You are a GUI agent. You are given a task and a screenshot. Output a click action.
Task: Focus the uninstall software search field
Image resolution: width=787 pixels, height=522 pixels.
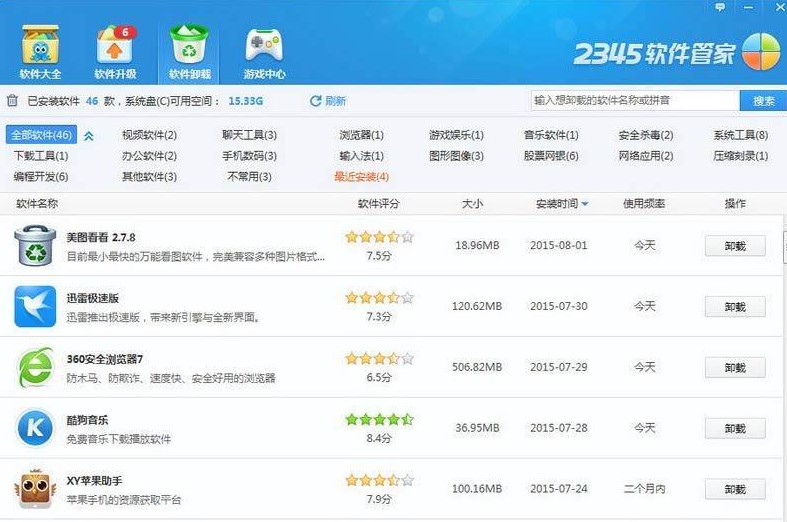[635, 100]
